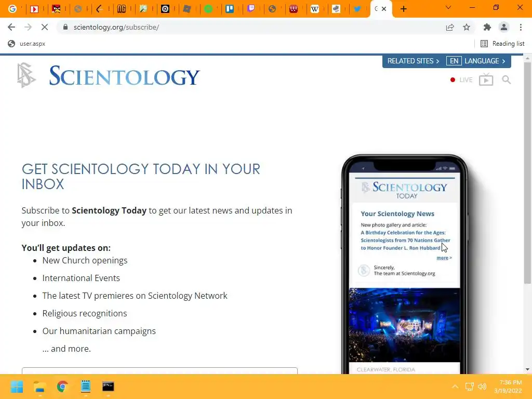Click the email input field below list
The height and width of the screenshot is (399, 532).
(x=159, y=370)
